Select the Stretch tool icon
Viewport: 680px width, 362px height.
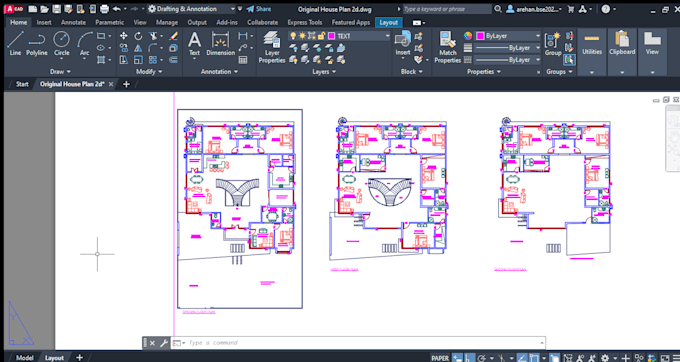coord(124,60)
